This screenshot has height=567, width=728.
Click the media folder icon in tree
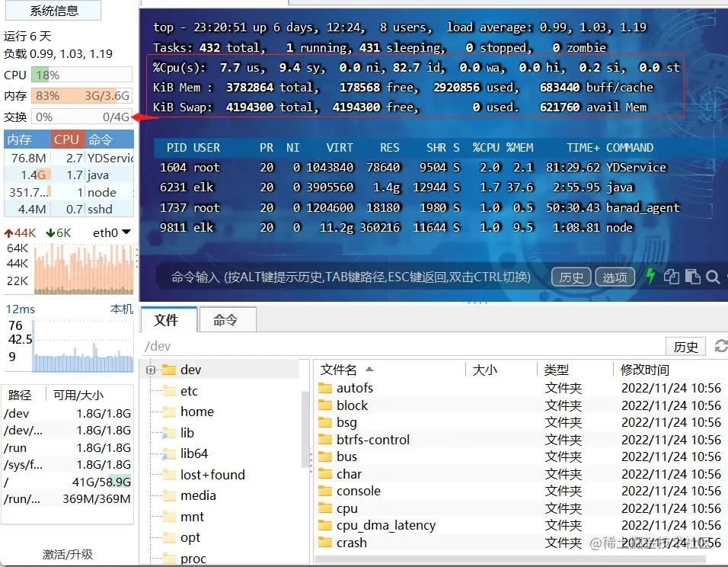(170, 495)
